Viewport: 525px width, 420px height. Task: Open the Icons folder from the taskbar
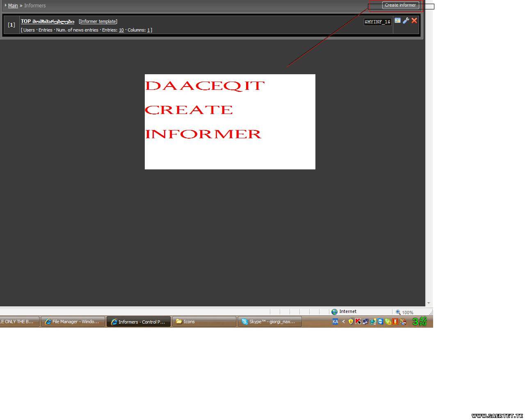tap(204, 322)
